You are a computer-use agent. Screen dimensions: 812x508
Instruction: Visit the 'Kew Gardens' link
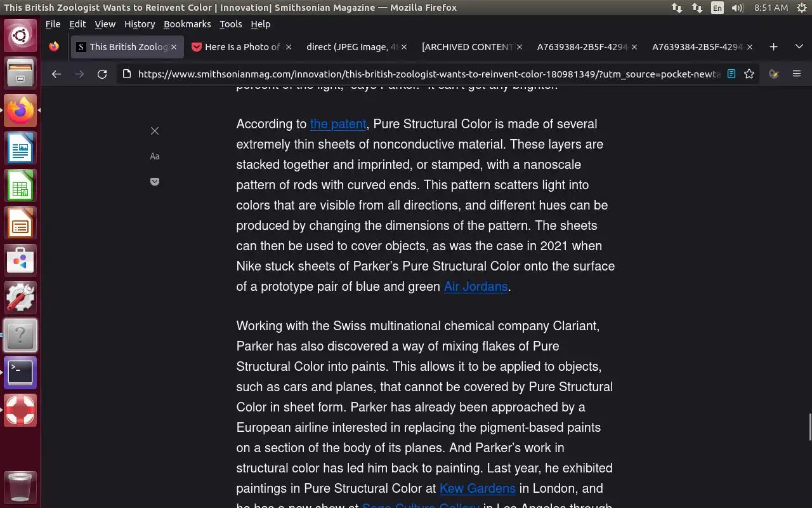pyautogui.click(x=478, y=488)
